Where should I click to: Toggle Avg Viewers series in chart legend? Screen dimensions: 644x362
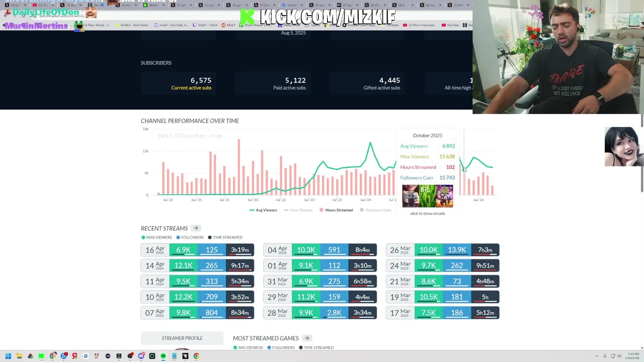click(x=263, y=210)
